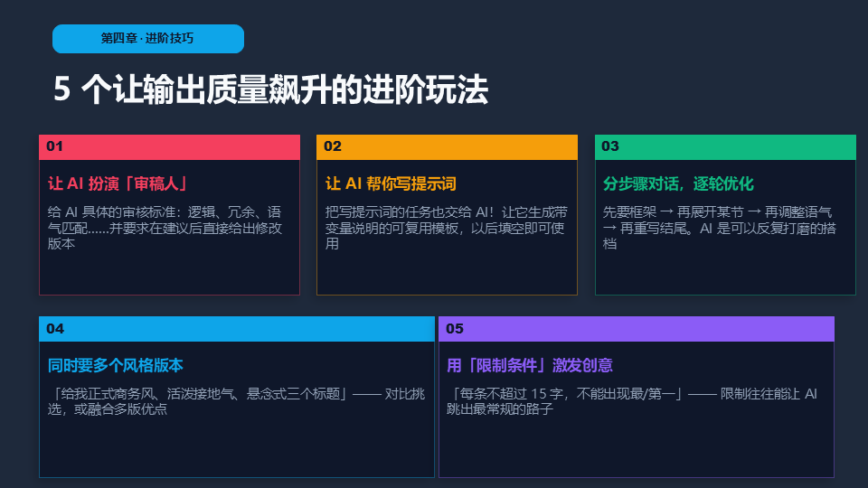Viewport: 868px width, 488px height.
Task: Select the heading 让 AI 帮你写提示词
Action: pyautogui.click(x=391, y=184)
